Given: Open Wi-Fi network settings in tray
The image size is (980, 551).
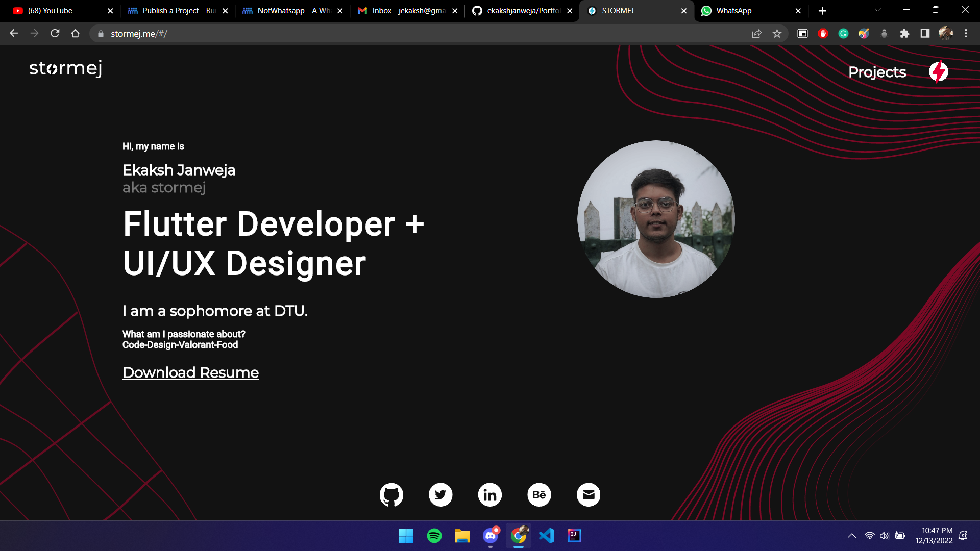Looking at the screenshot, I should pyautogui.click(x=869, y=536).
